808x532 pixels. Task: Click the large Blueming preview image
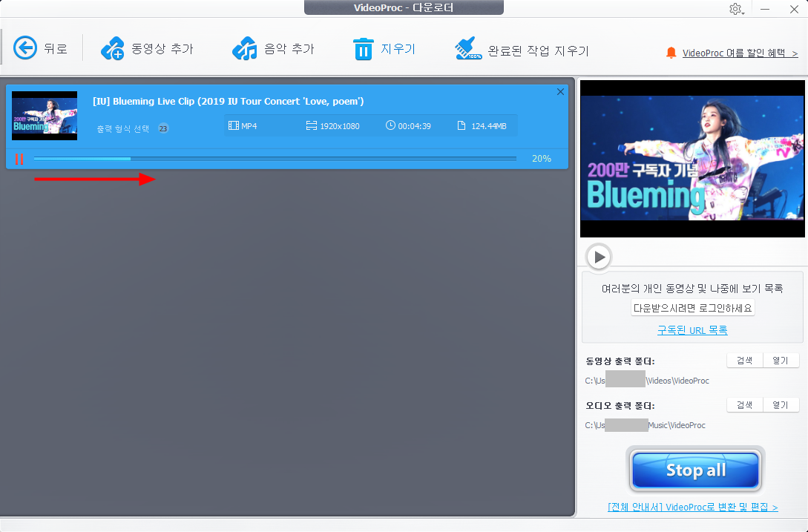[x=692, y=159]
